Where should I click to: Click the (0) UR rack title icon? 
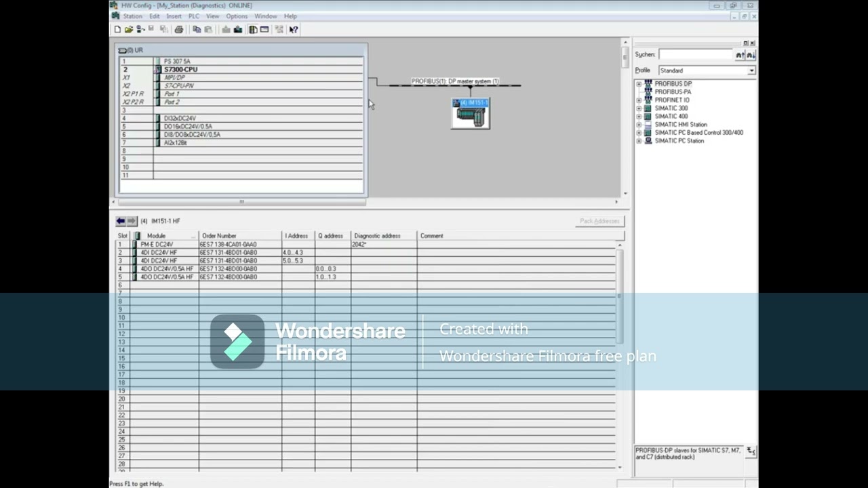122,50
